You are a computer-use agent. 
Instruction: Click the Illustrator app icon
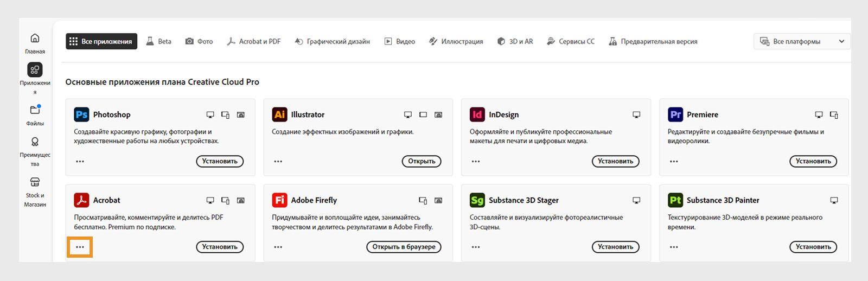[x=279, y=114]
